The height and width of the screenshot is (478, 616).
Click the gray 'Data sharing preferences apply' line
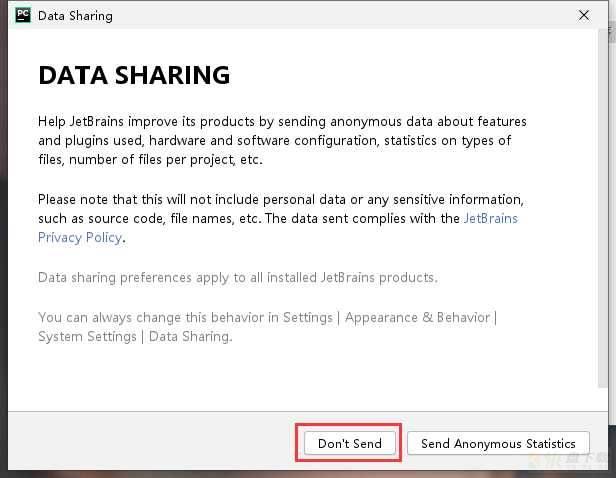[x=238, y=278]
